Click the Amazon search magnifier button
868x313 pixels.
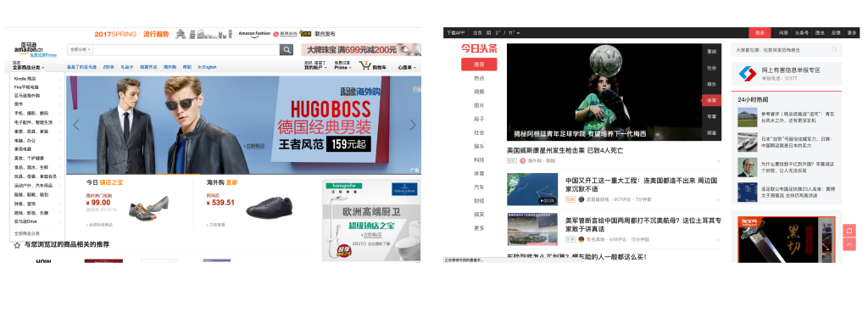click(x=287, y=50)
